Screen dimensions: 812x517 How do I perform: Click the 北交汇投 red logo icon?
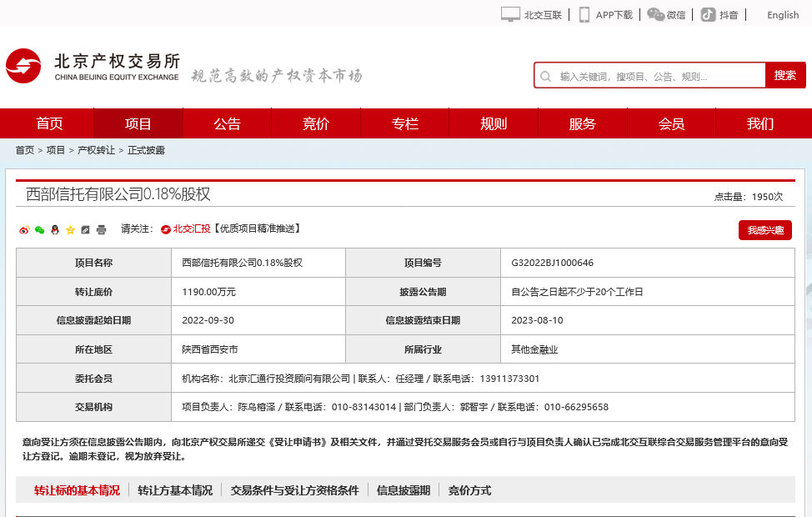166,229
